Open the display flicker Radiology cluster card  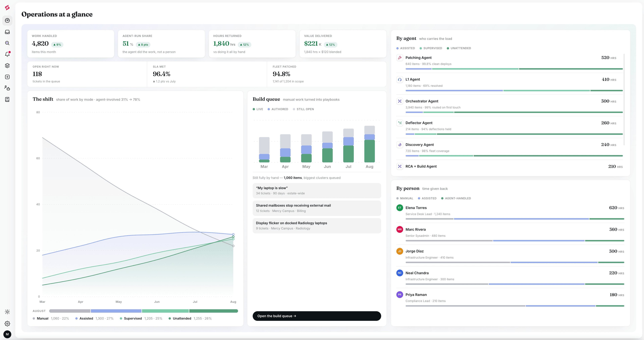317,226
